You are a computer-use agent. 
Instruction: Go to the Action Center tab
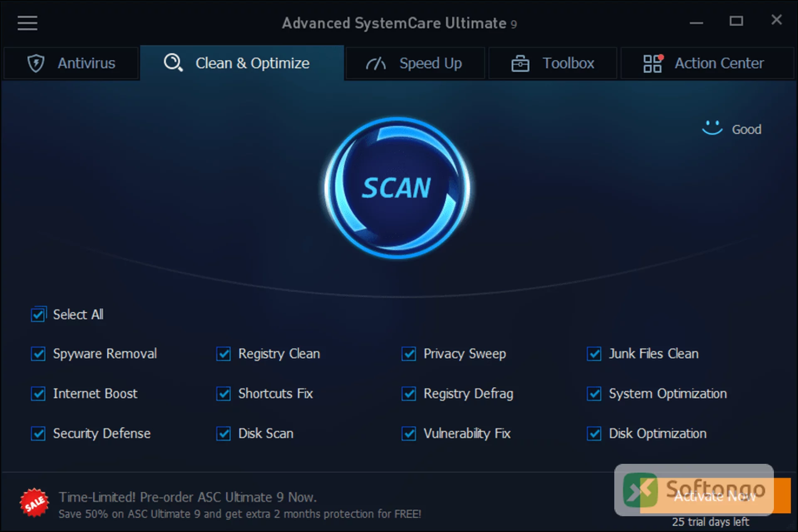(x=707, y=63)
